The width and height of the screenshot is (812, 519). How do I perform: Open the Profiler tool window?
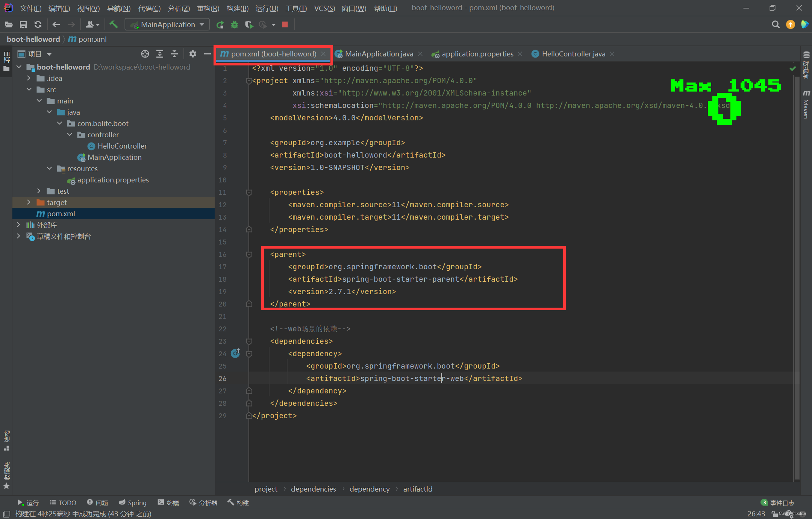pyautogui.click(x=203, y=503)
